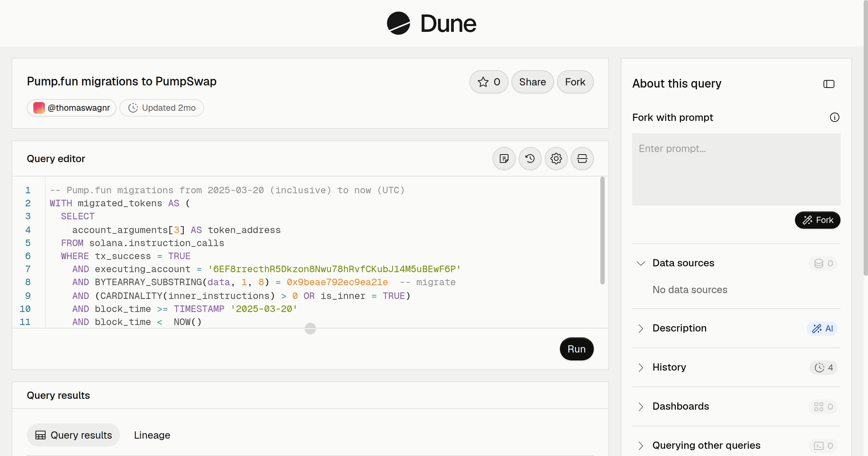
Task: Click 'solana.instruction_calls' in the query
Action: click(157, 243)
